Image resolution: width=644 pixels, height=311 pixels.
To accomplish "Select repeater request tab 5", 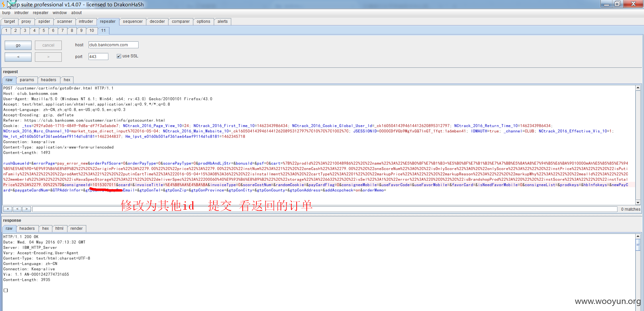I will 44,31.
